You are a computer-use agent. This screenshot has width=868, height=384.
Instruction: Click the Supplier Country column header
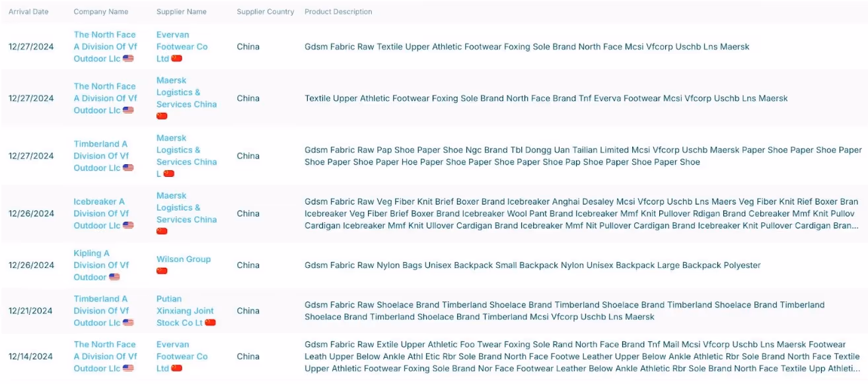point(266,12)
